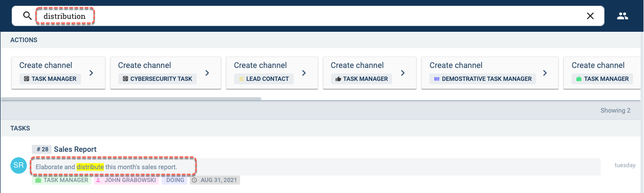The height and width of the screenshot is (193, 644).
Task: Click the "Showing 2" results count
Action: click(x=615, y=111)
